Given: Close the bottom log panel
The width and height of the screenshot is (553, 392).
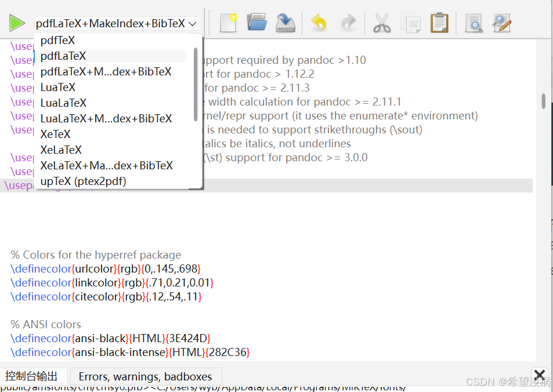Looking at the screenshot, I should 540,375.
